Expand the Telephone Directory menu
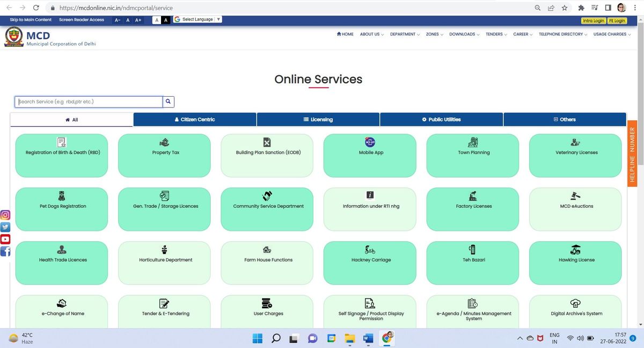The height and width of the screenshot is (348, 644). pyautogui.click(x=562, y=34)
